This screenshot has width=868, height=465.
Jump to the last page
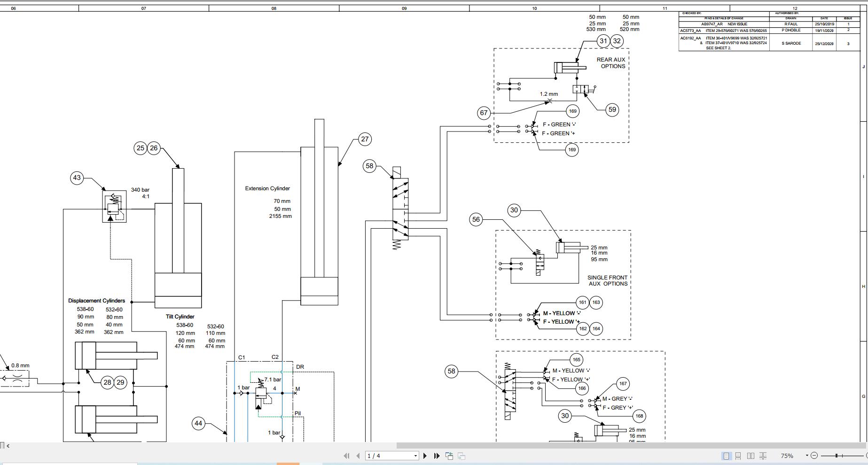point(437,456)
